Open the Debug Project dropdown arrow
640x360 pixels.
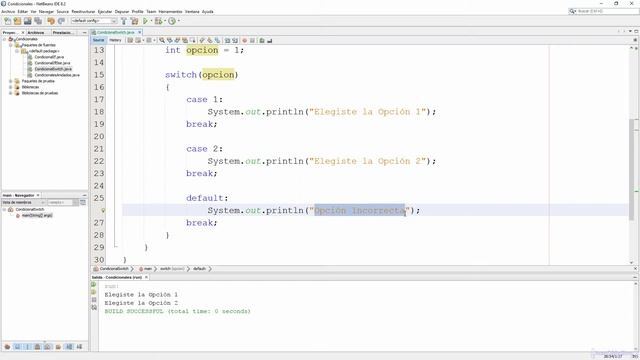(x=164, y=21)
